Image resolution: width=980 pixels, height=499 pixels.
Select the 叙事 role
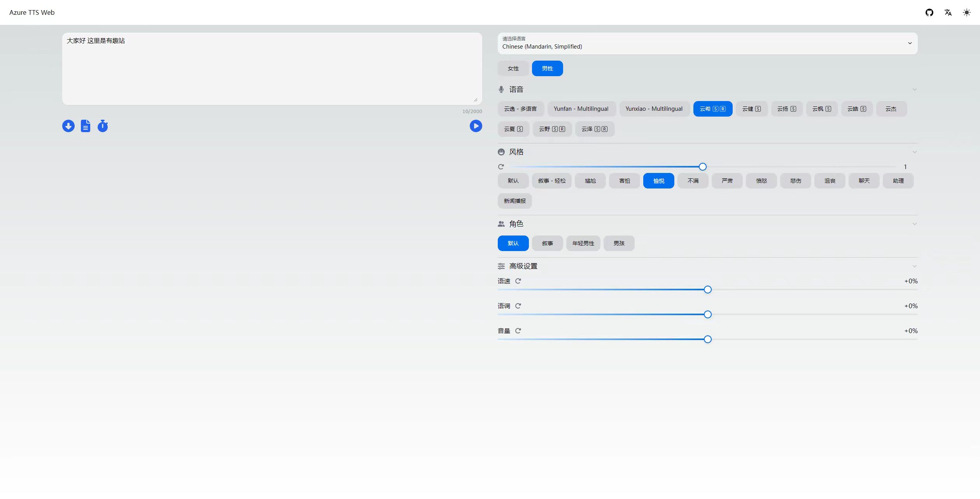[548, 243]
